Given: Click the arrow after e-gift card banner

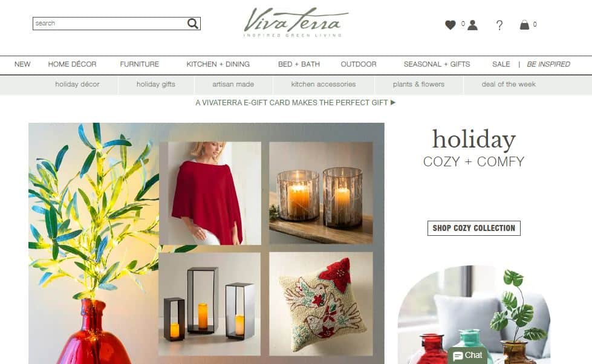Looking at the screenshot, I should click(393, 102).
